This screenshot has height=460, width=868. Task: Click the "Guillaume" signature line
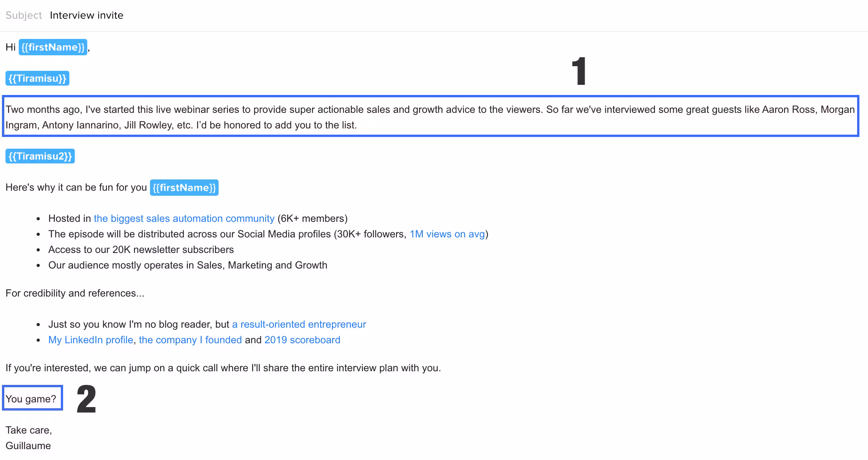(28, 446)
